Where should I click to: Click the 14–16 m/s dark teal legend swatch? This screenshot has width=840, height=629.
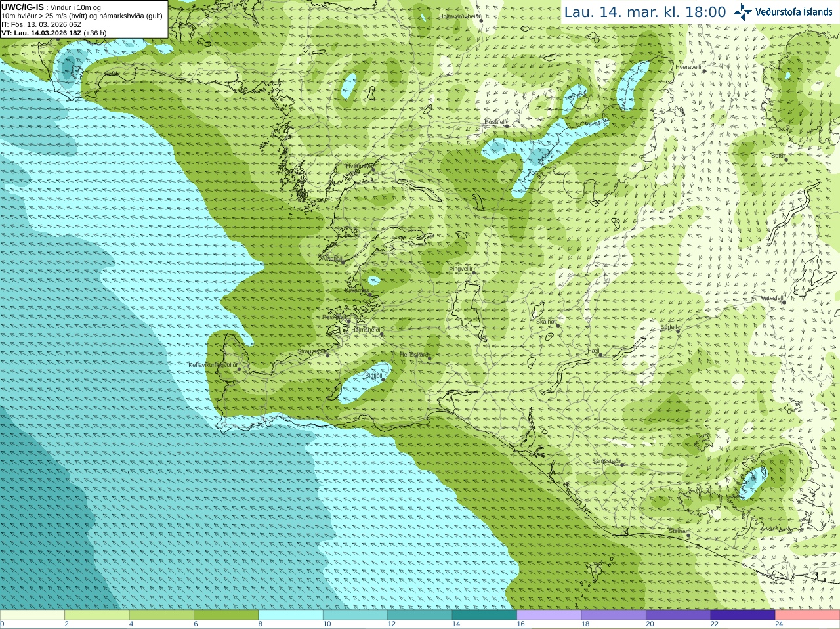[484, 615]
